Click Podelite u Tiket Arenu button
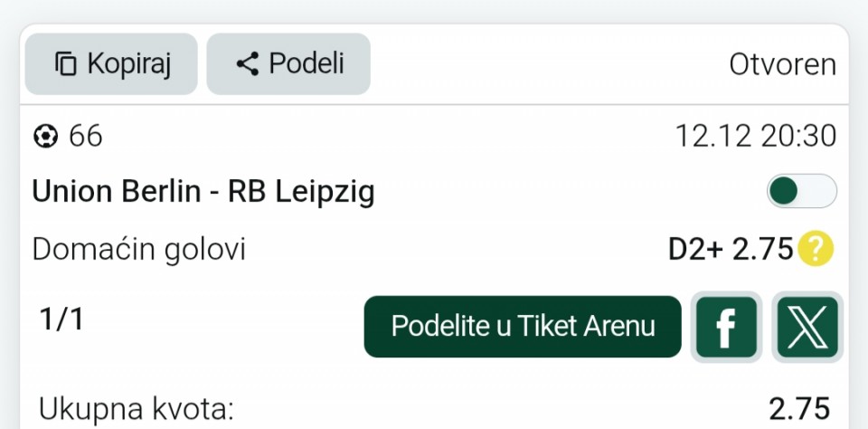Image resolution: width=868 pixels, height=429 pixels. point(523,327)
